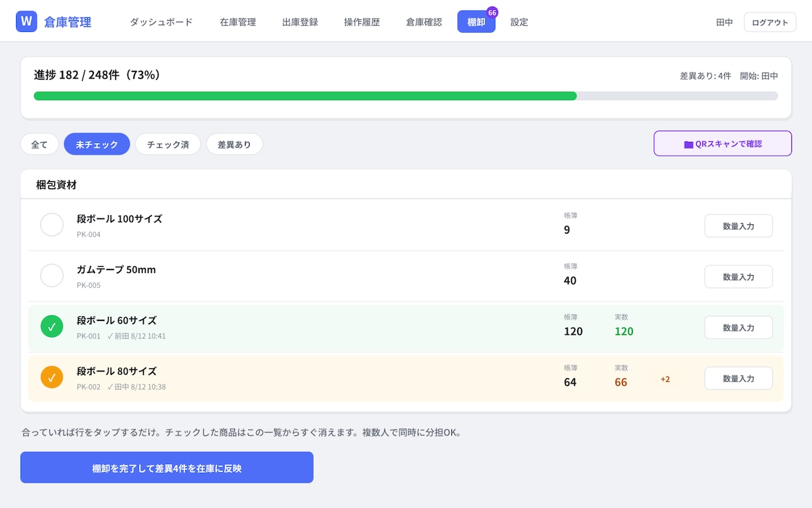Click the 梱包資材 section header

click(x=57, y=184)
